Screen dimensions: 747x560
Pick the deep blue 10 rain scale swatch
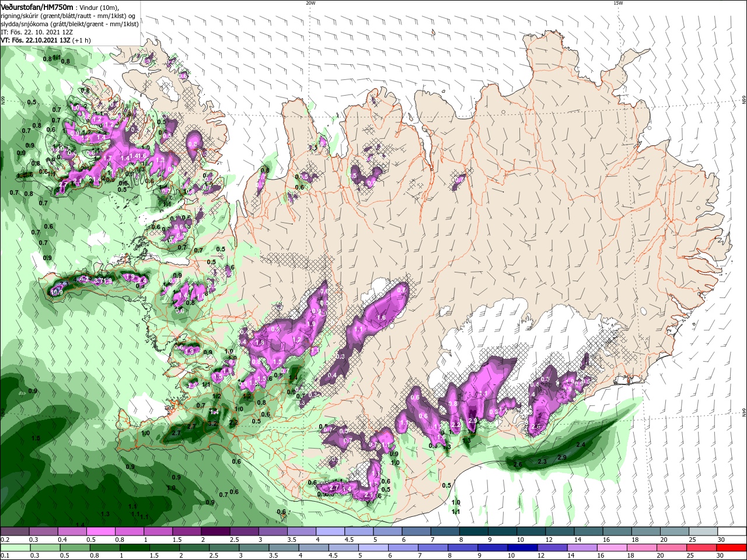pos(522,547)
